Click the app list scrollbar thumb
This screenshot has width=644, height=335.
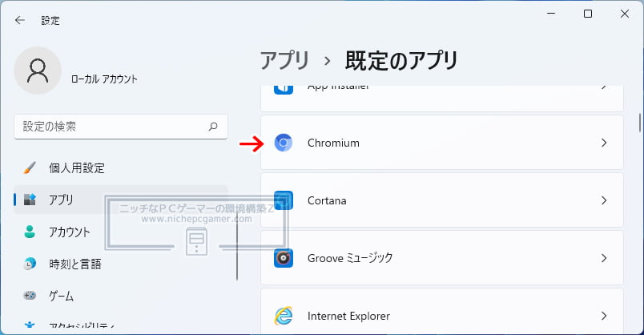[x=639, y=122]
